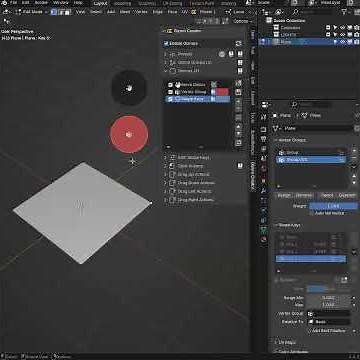
Task: Click the red circle in the viewport
Action: point(129,134)
